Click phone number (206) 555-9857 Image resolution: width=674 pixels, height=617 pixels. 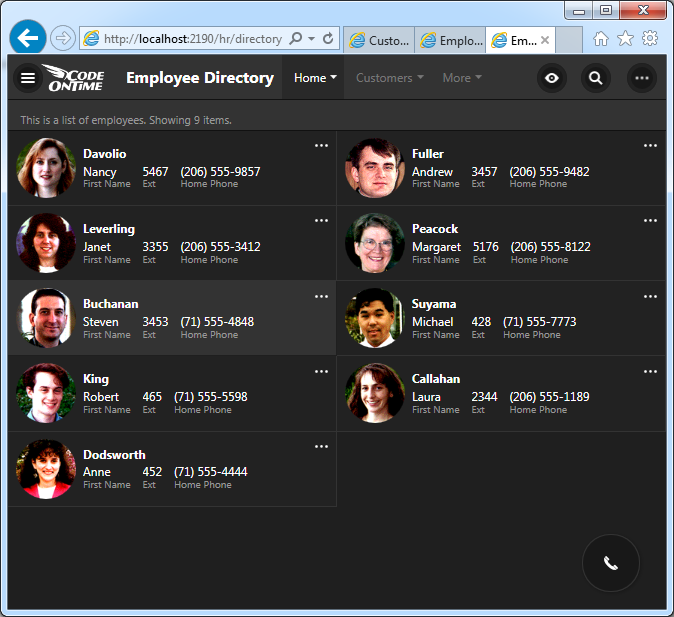(x=221, y=172)
